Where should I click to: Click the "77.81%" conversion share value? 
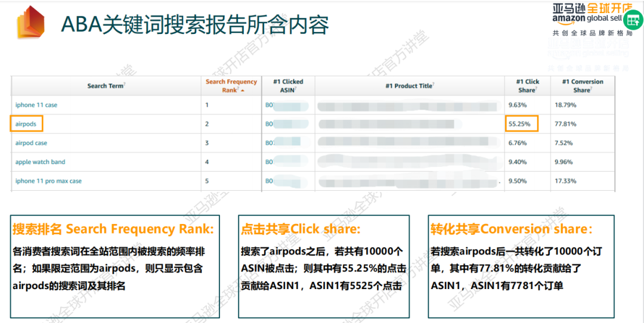coord(565,124)
